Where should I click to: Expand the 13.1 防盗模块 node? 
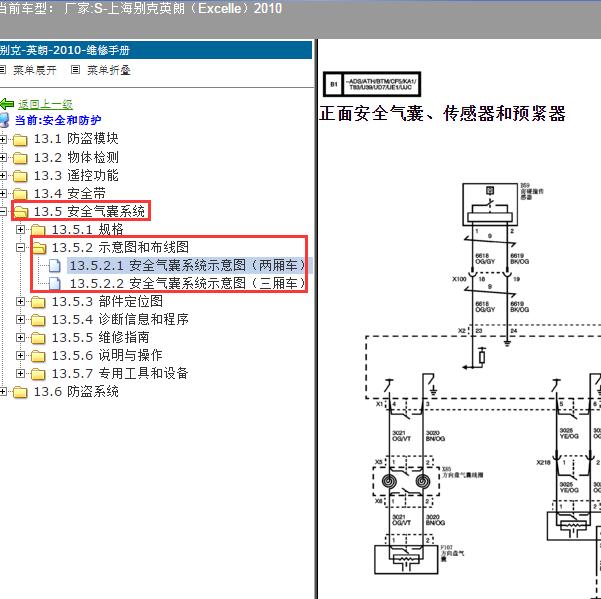pos(3,139)
